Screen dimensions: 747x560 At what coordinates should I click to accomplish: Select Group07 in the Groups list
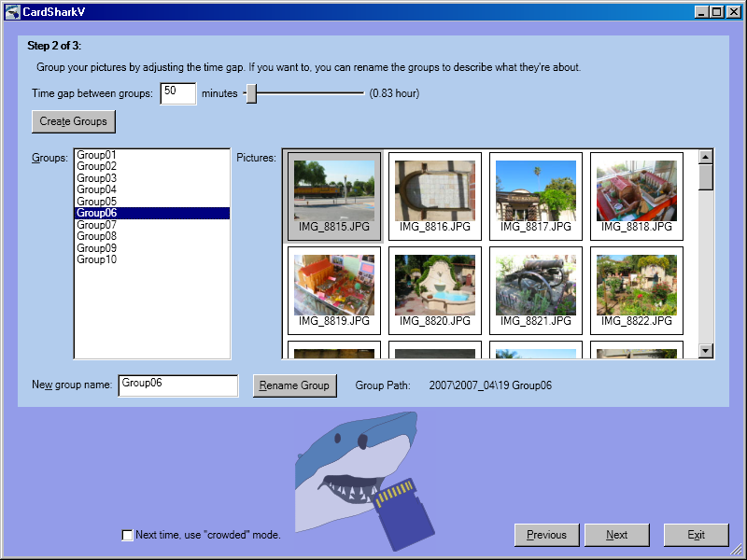click(x=152, y=225)
